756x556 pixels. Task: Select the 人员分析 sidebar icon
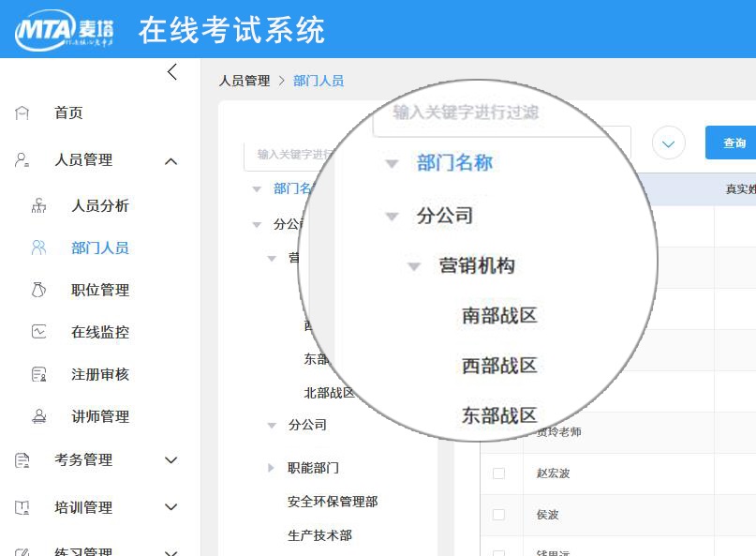(40, 204)
